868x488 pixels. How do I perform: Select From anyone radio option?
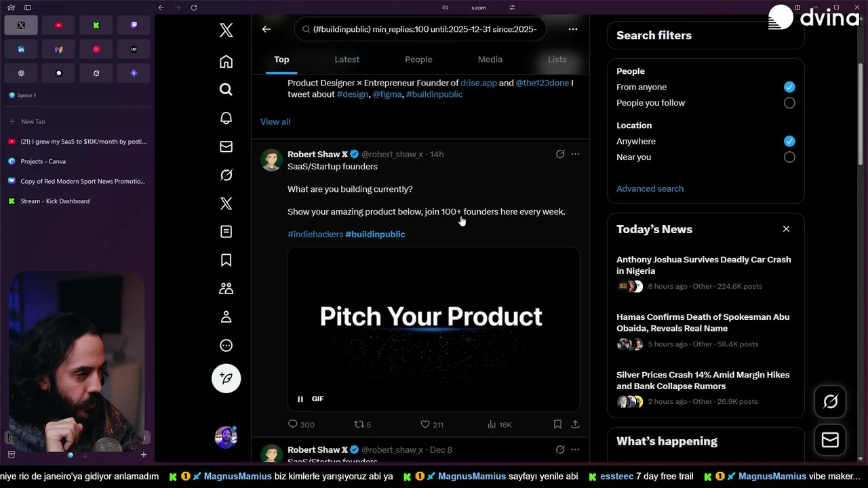coord(789,87)
